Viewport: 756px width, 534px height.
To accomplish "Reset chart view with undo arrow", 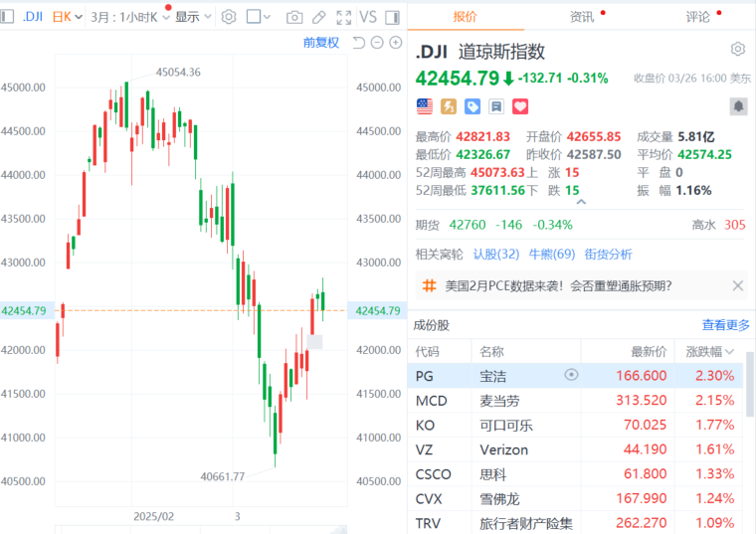I will click(x=358, y=43).
